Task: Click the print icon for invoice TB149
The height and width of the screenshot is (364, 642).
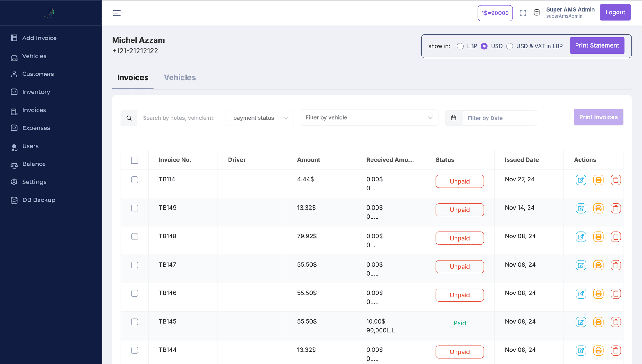Action: 598,208
